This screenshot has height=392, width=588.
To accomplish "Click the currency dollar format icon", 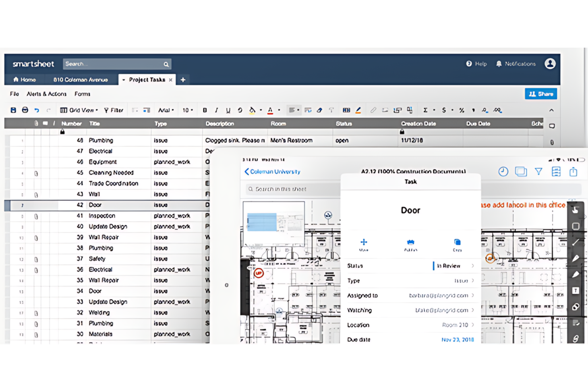I will point(444,110).
